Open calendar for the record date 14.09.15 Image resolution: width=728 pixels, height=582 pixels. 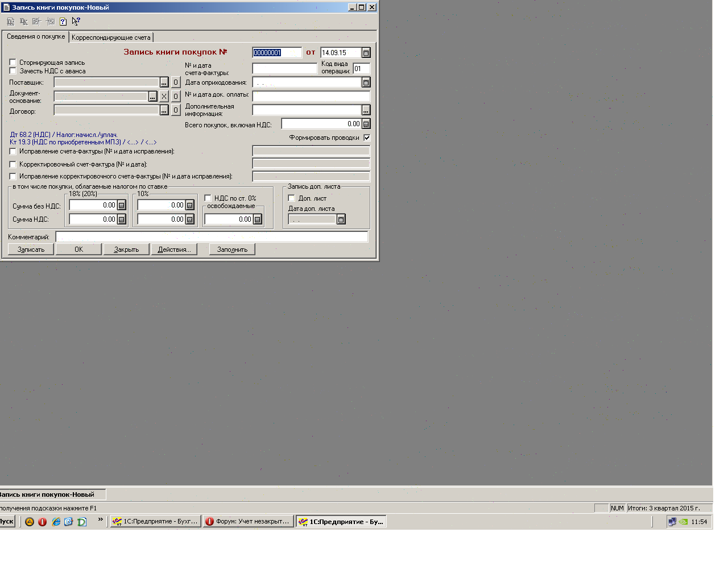pos(366,53)
